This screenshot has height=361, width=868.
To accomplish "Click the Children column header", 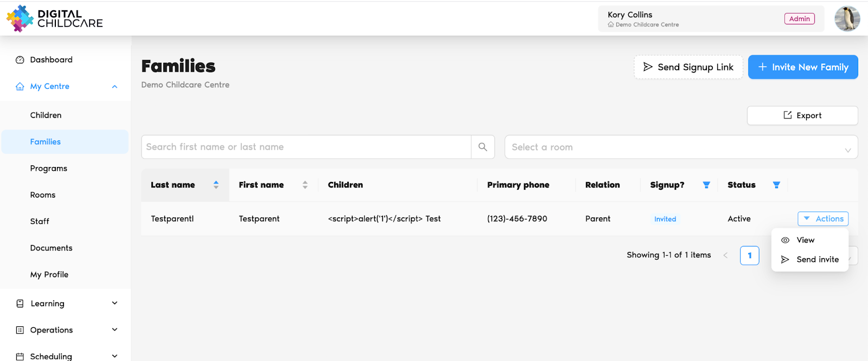I will 346,185.
